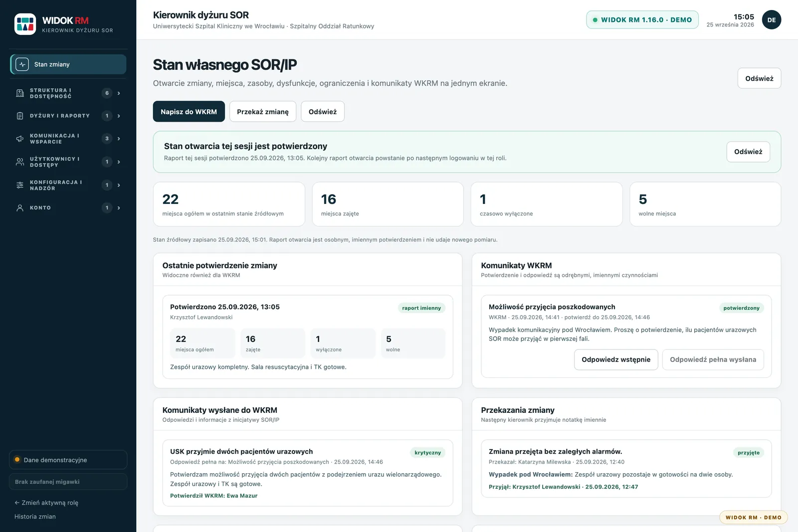Follow the Zmień aktywną rolę link
The width and height of the screenshot is (798, 532).
coord(46,503)
